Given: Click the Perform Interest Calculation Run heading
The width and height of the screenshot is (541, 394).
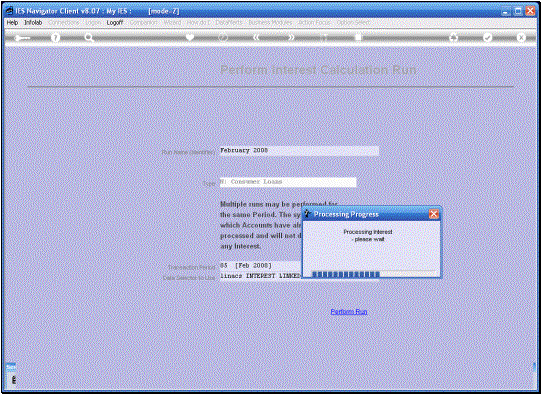Looking at the screenshot, I should pyautogui.click(x=318, y=70).
